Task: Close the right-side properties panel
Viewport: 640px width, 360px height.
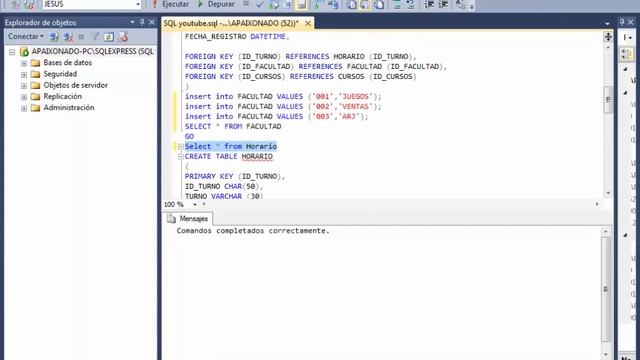Action: 631,22
